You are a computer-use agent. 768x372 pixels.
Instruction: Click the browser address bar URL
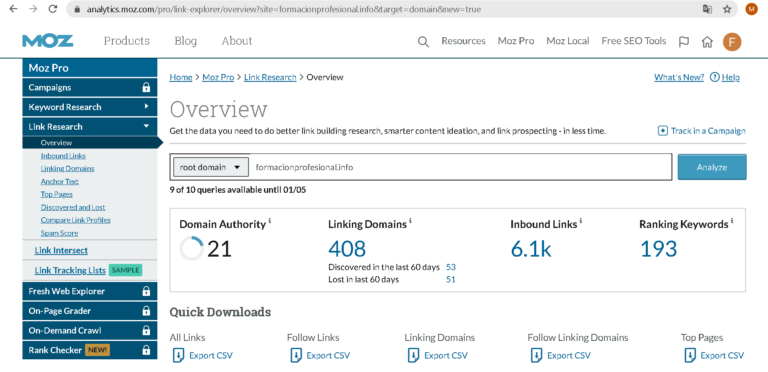(x=284, y=9)
